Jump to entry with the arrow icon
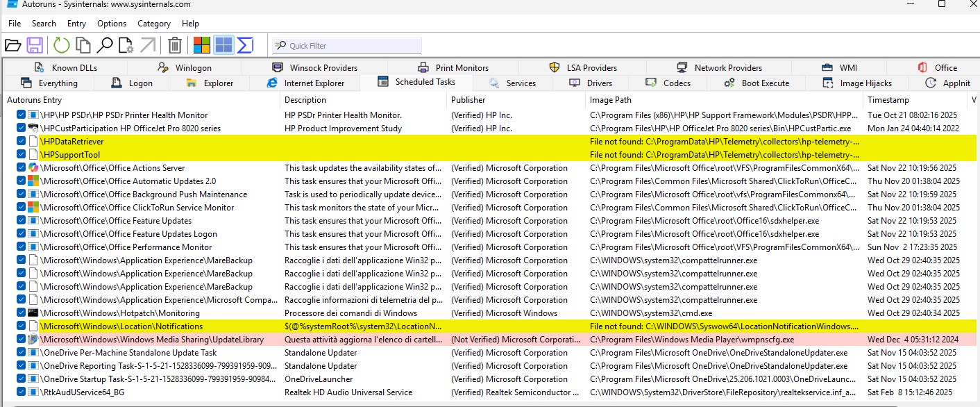This screenshot has width=980, height=407. tap(147, 44)
